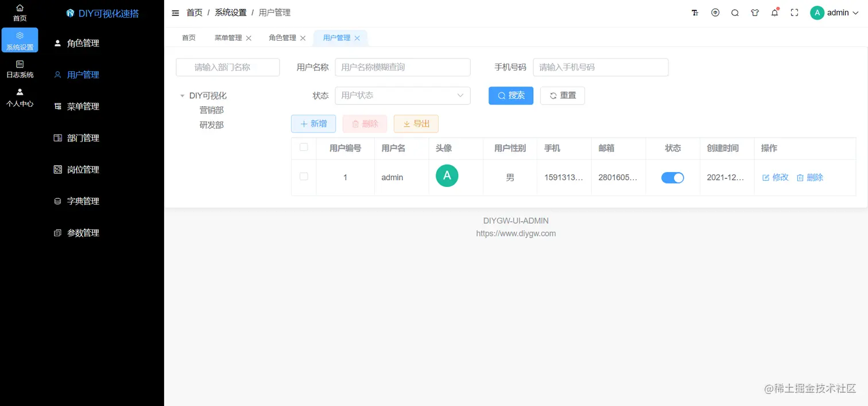Image resolution: width=868 pixels, height=406 pixels.
Task: Click 首页 in the breadcrumb
Action: [195, 13]
